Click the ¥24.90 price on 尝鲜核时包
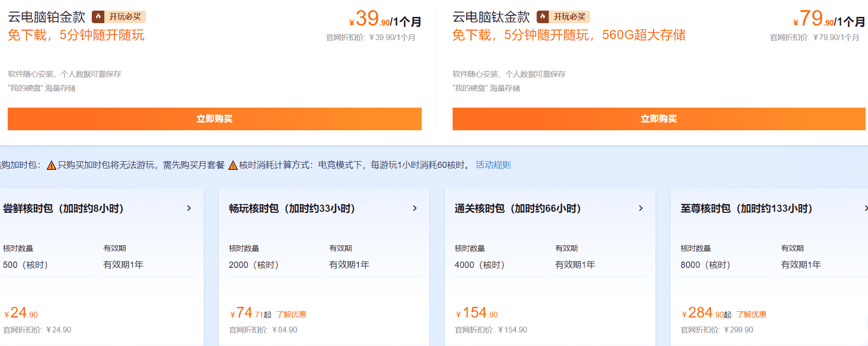 tap(21, 313)
